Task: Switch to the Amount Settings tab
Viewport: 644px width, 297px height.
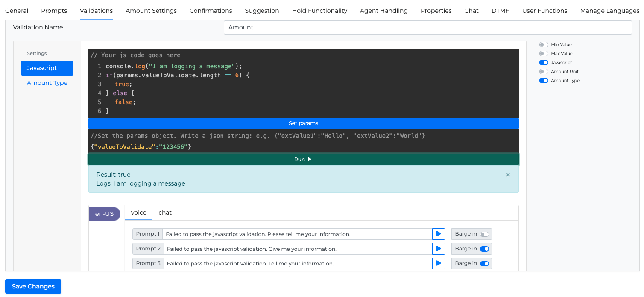Action: (x=151, y=11)
